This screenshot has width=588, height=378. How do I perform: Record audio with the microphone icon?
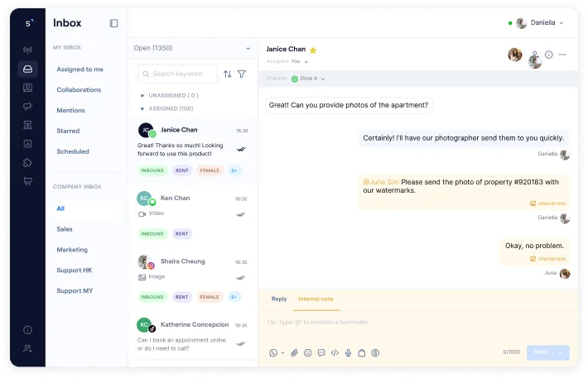(x=349, y=353)
